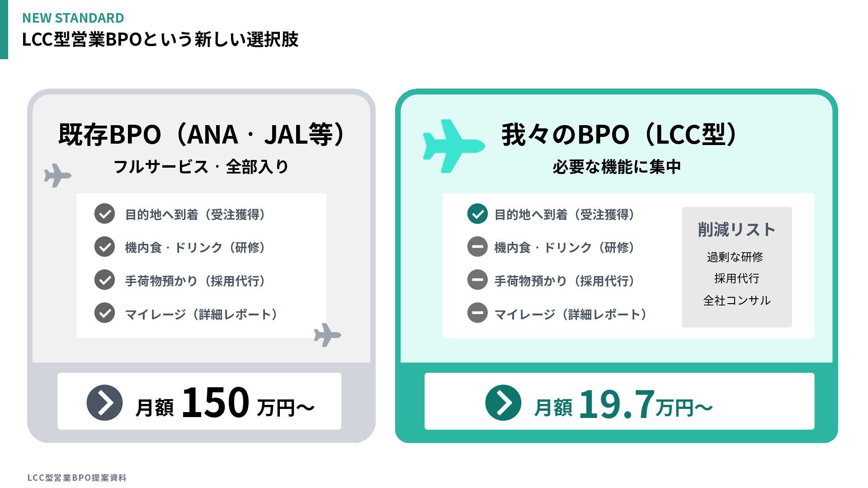This screenshot has height=488, width=868.
Task: Click the gray airplane at bottom-right of left list
Action: pos(327,335)
